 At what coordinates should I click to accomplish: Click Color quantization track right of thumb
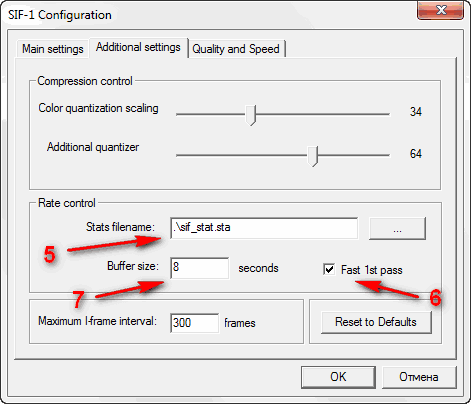(323, 114)
